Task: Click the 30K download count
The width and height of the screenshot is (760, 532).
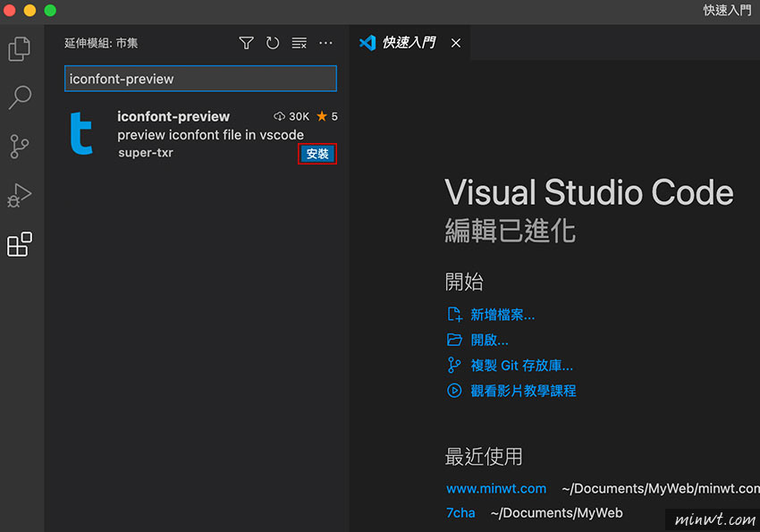Action: (x=291, y=116)
